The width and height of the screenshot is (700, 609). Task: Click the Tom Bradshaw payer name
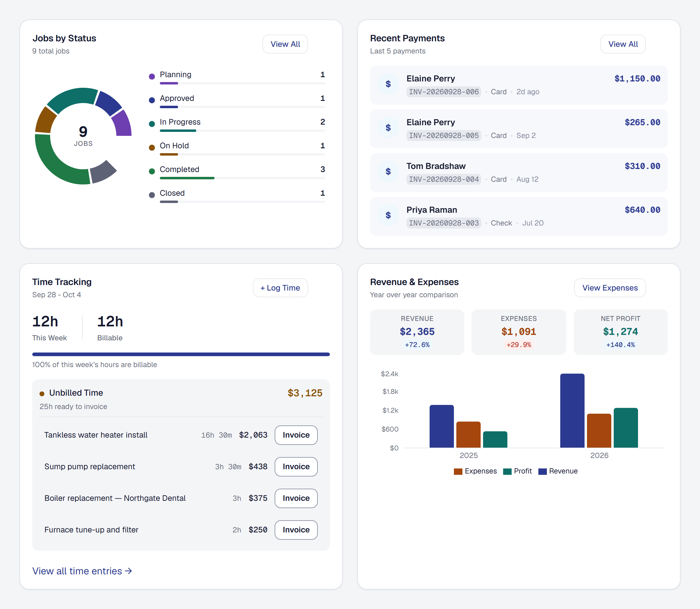(436, 166)
